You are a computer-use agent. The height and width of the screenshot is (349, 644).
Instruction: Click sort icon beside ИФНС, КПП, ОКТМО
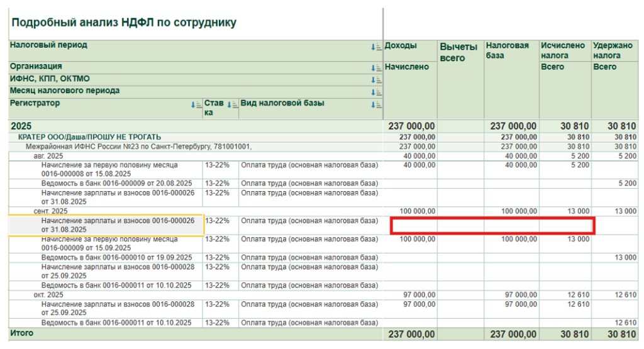[x=376, y=80]
